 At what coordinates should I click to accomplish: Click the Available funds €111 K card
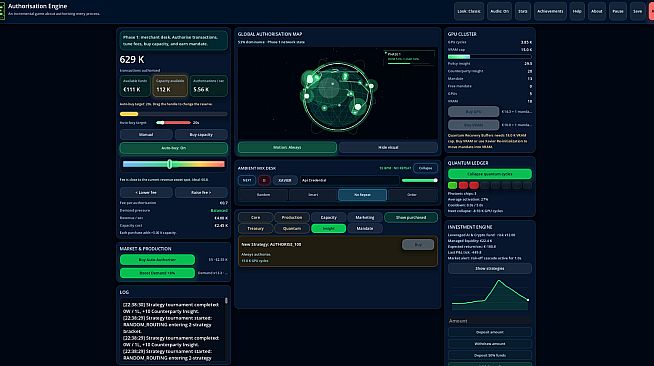click(135, 86)
